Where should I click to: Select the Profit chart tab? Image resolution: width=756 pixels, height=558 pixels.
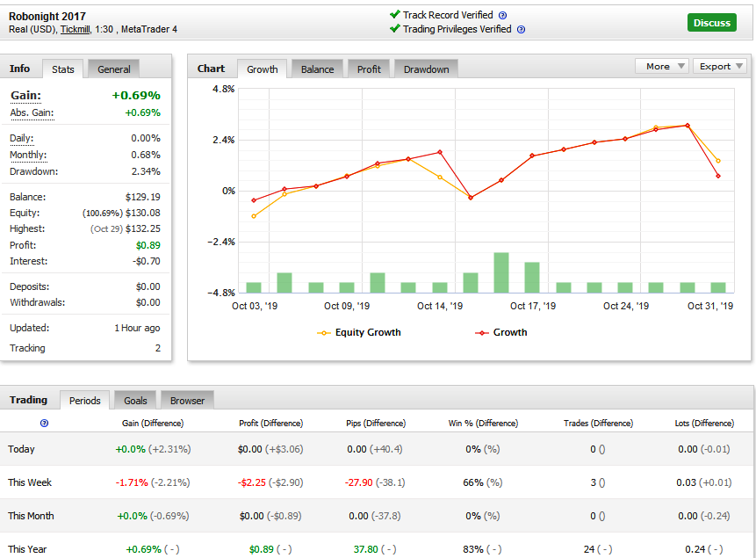coord(369,69)
